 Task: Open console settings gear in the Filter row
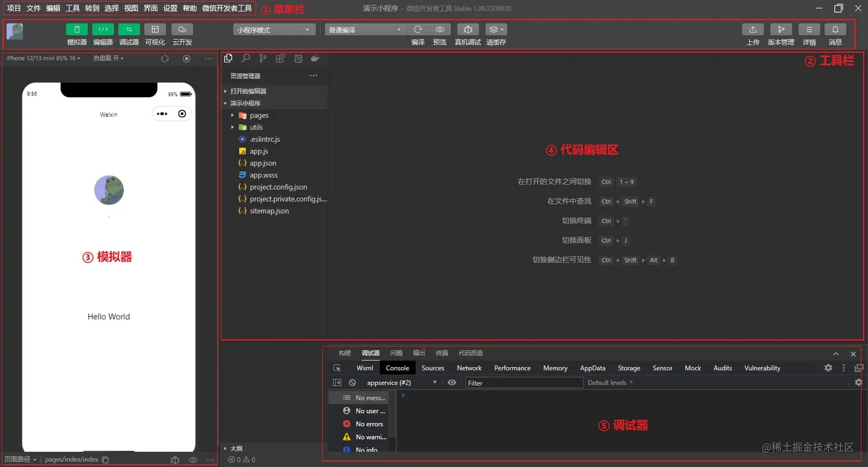(x=858, y=383)
